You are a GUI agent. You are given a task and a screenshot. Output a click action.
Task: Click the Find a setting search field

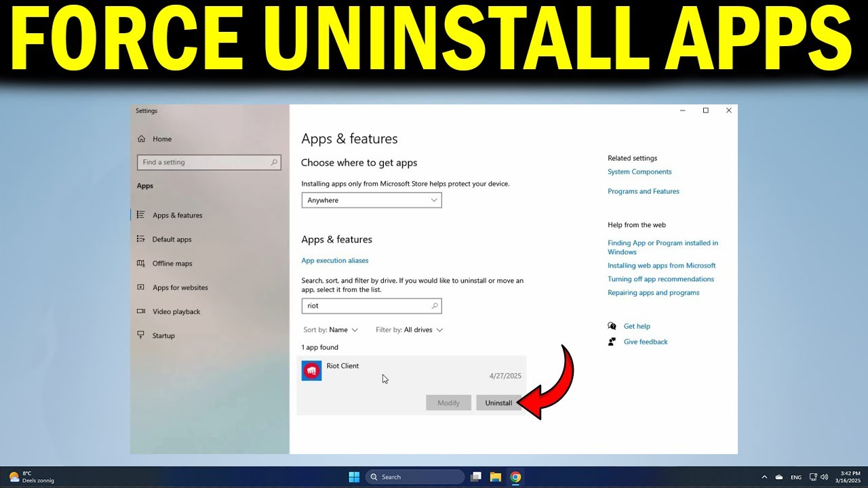[209, 162]
